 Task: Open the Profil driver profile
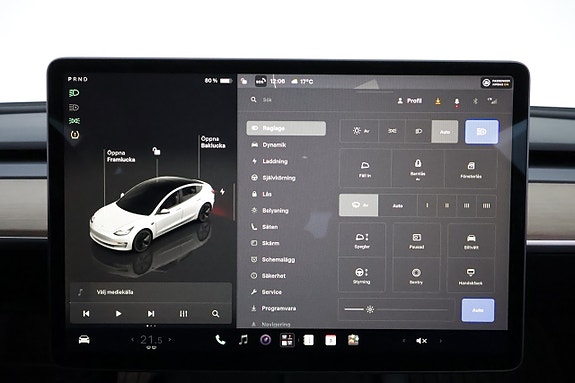[410, 101]
